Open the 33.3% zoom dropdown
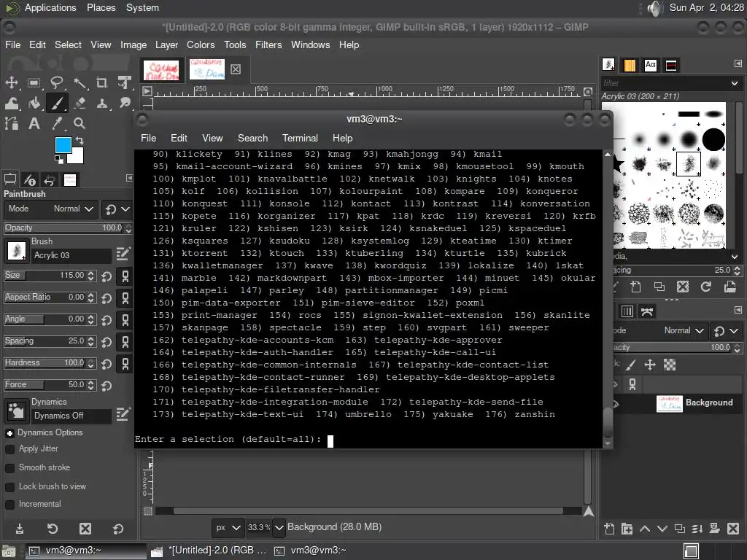 pyautogui.click(x=279, y=528)
